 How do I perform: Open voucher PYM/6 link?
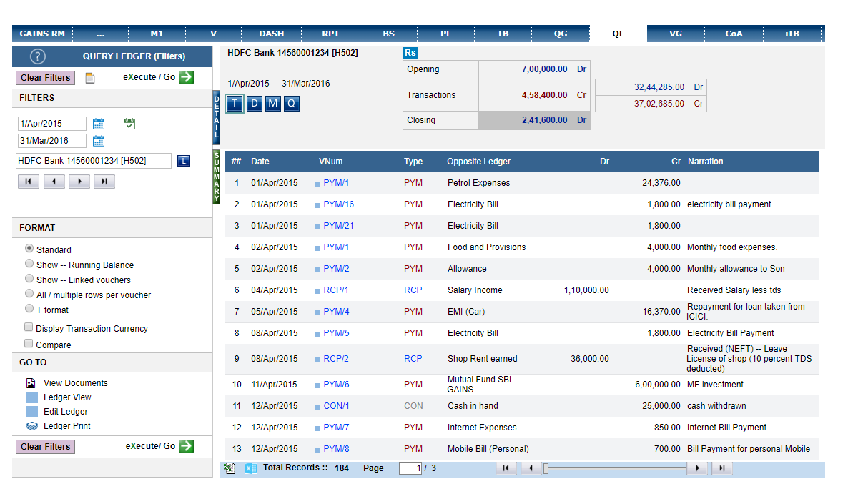pyautogui.click(x=337, y=385)
